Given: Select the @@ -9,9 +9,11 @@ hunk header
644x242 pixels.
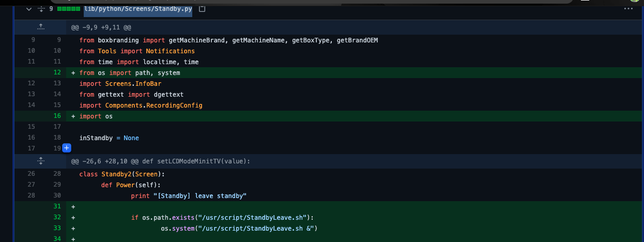Looking at the screenshot, I should [101, 27].
